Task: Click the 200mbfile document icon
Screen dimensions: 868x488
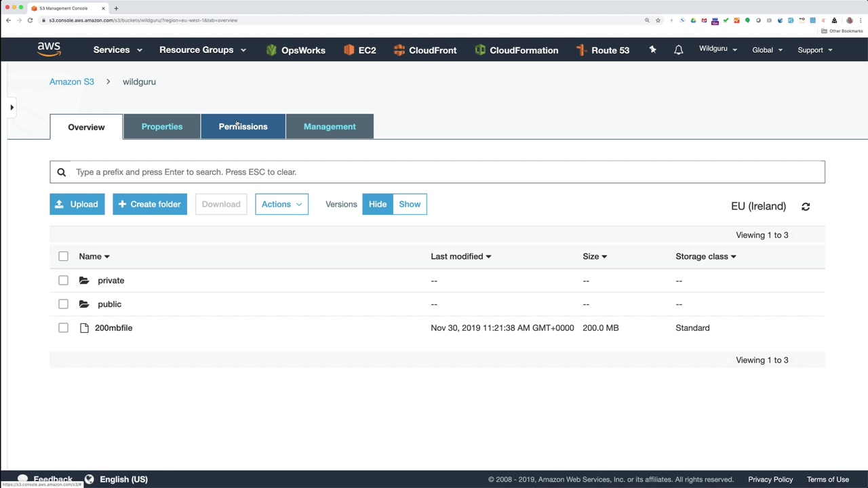Action: pyautogui.click(x=84, y=328)
